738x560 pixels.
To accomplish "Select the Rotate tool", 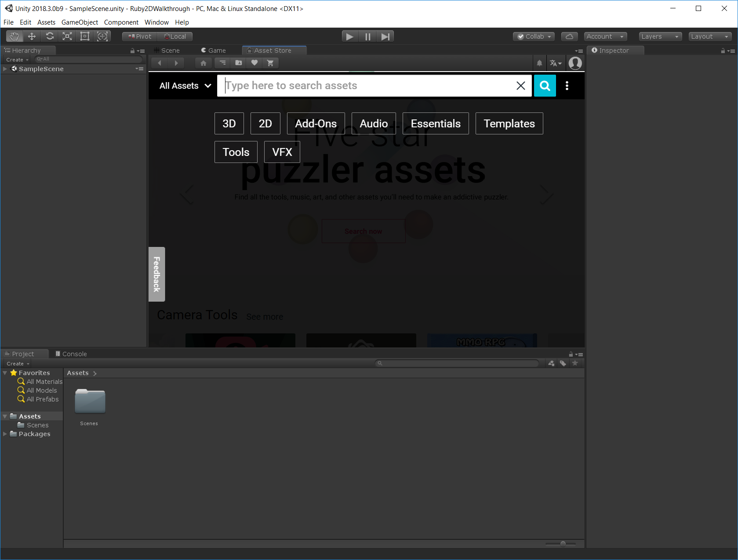I will (50, 36).
